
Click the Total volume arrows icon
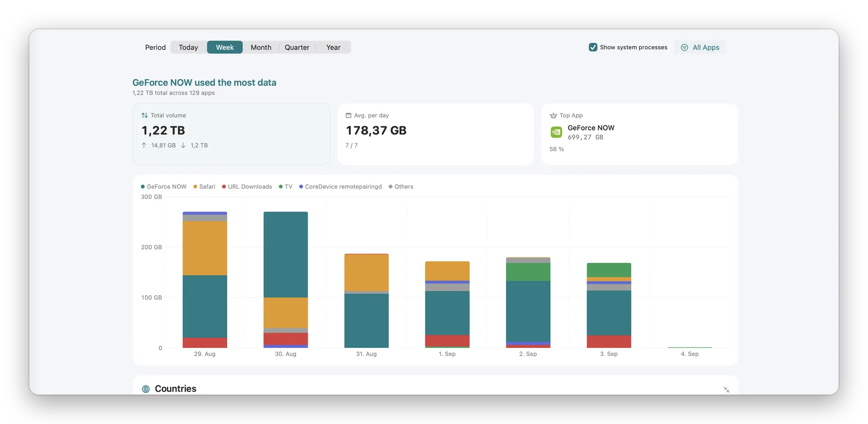[x=144, y=115]
